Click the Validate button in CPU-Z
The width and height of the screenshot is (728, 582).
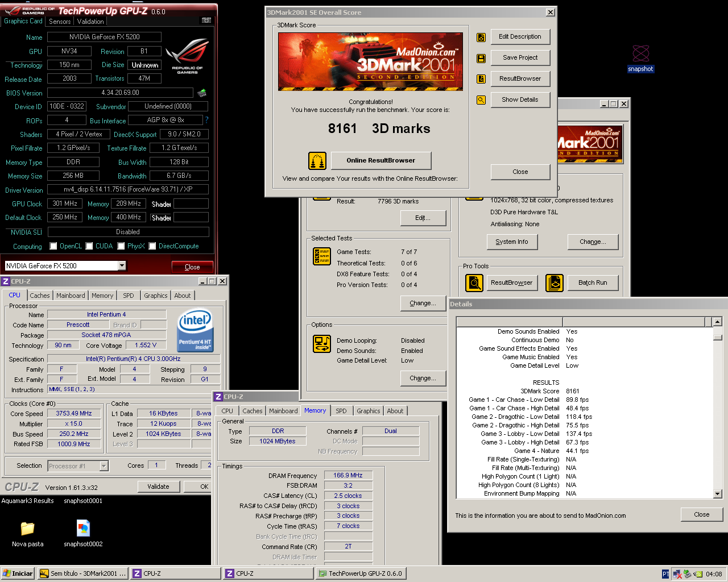pyautogui.click(x=159, y=487)
